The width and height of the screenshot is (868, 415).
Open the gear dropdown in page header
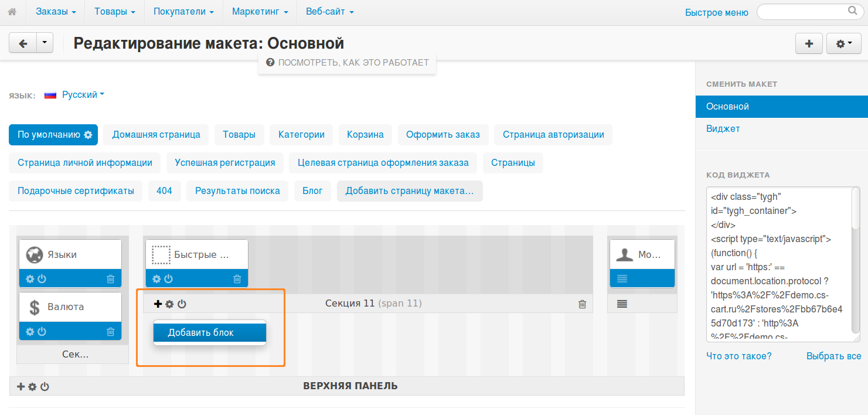tap(843, 43)
